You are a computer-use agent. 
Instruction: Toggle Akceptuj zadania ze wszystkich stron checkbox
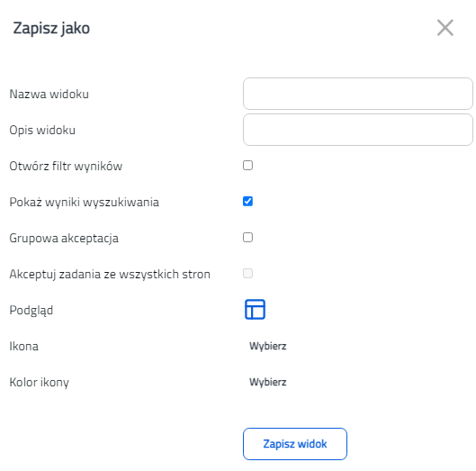[247, 273]
